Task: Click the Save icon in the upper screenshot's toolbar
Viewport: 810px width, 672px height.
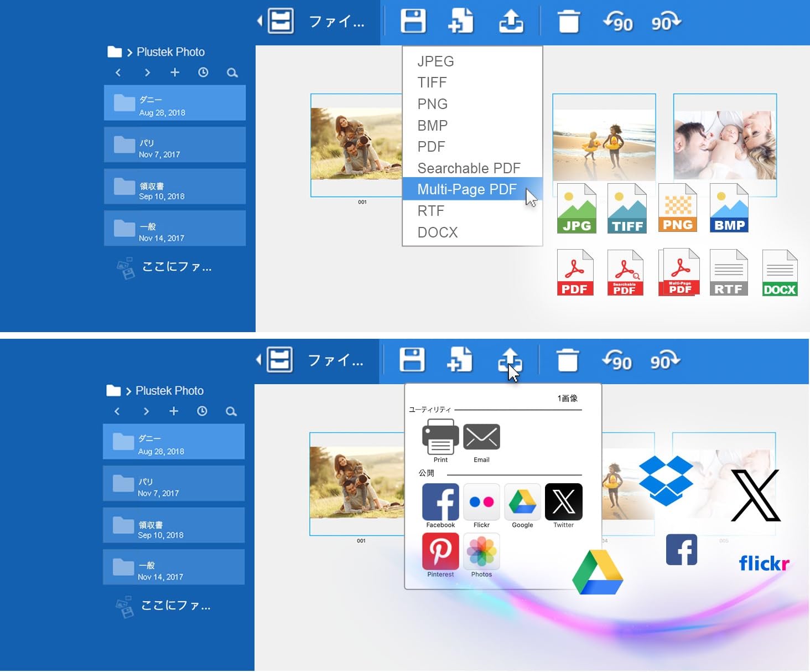Action: pos(413,21)
